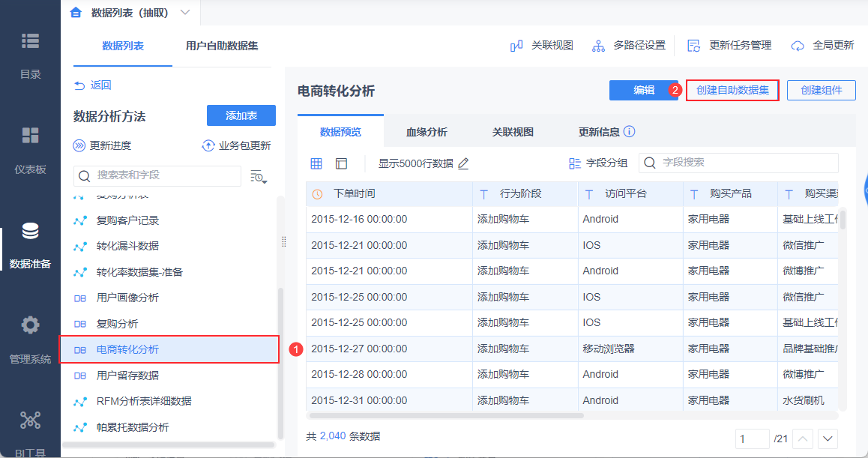This screenshot has height=458, width=868.
Task: Click the 水货刷机 cell
Action: (x=808, y=400)
